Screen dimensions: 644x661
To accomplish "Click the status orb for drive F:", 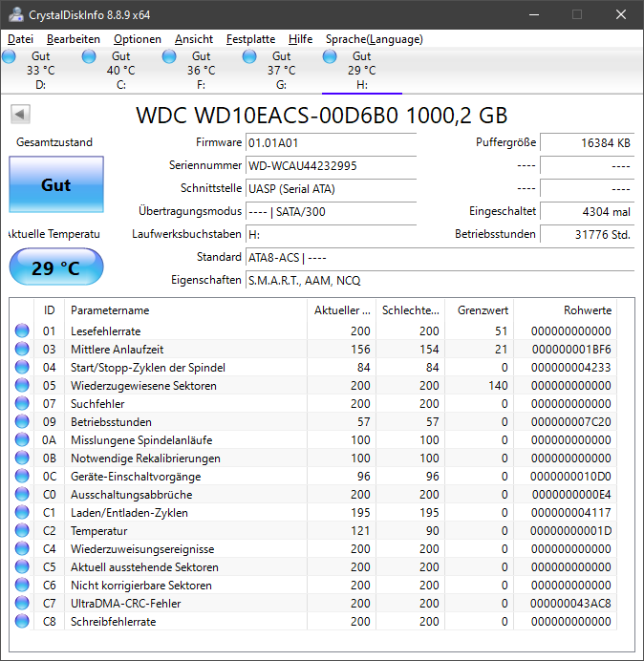I will click(x=169, y=56).
